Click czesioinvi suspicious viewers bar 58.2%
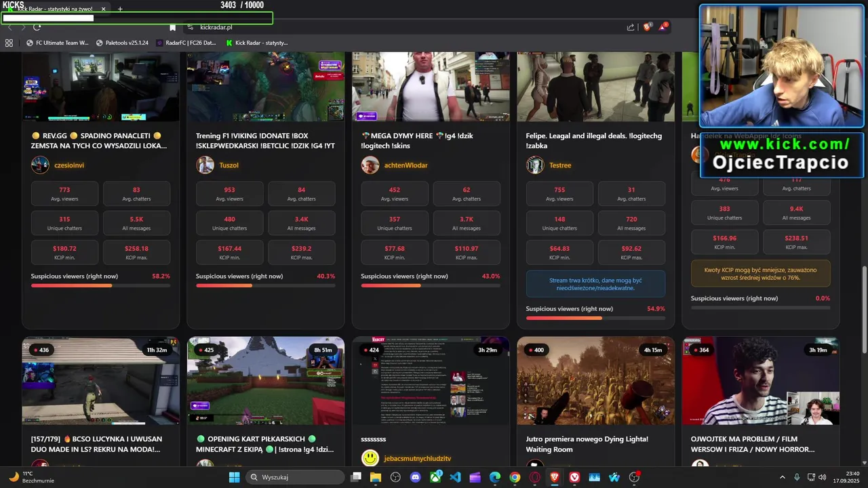Screen dimensions: 868x488 coord(100,285)
